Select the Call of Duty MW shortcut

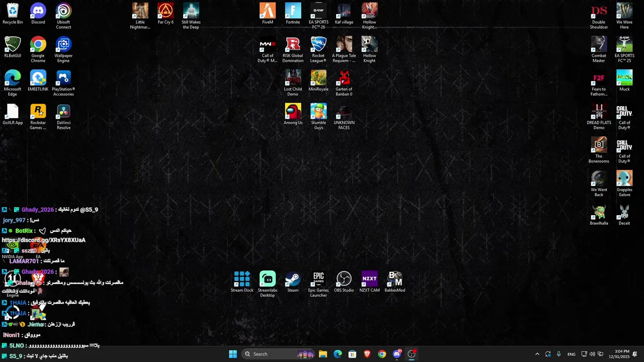click(x=268, y=49)
